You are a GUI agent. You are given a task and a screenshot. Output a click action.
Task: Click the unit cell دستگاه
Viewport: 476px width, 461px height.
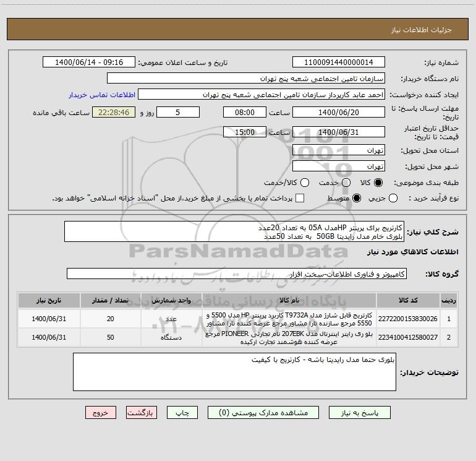pos(171,337)
